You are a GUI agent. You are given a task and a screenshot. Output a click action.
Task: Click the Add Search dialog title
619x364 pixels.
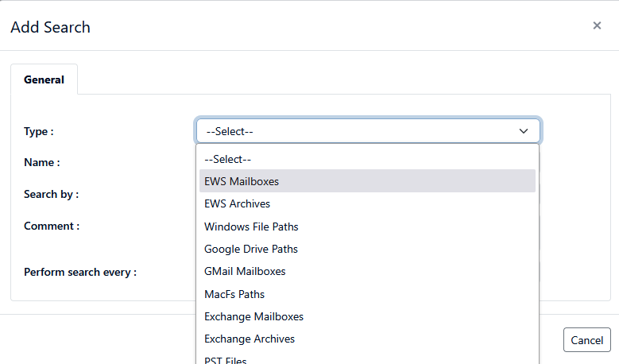[50, 27]
